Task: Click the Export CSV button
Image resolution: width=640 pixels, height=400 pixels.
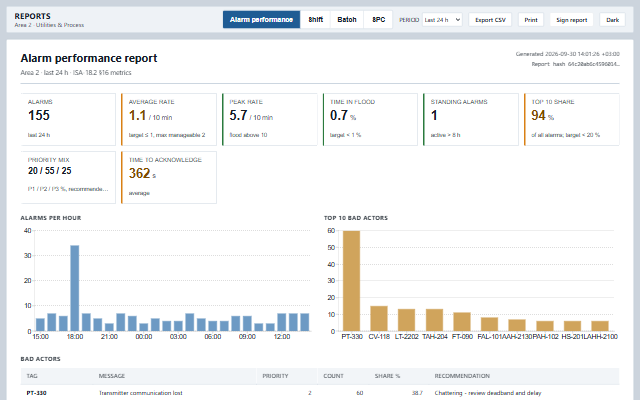Action: (x=490, y=20)
